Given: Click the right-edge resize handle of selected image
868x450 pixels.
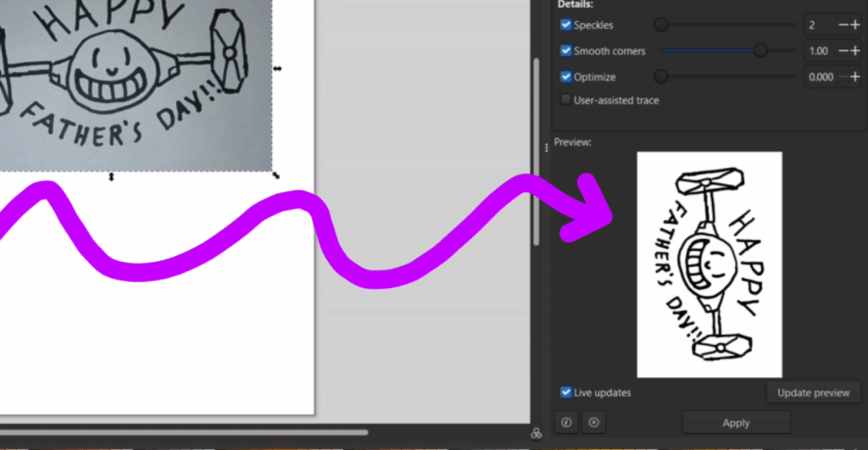Looking at the screenshot, I should pos(276,68).
